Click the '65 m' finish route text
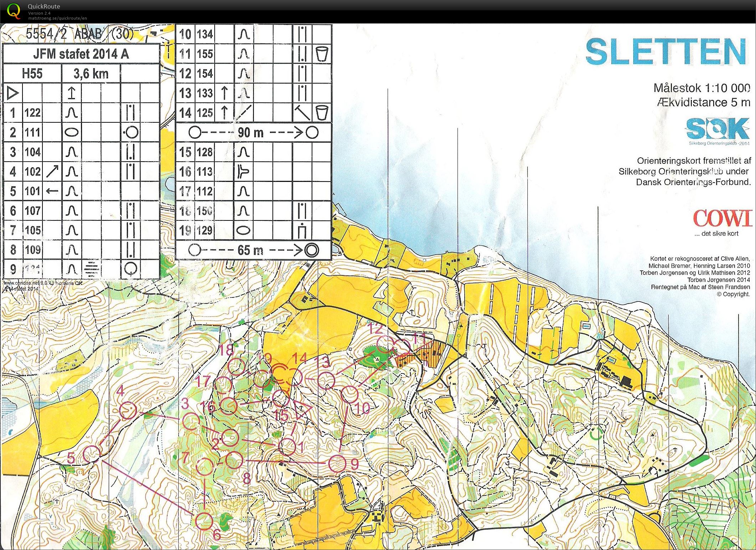756x550 pixels. tap(250, 250)
